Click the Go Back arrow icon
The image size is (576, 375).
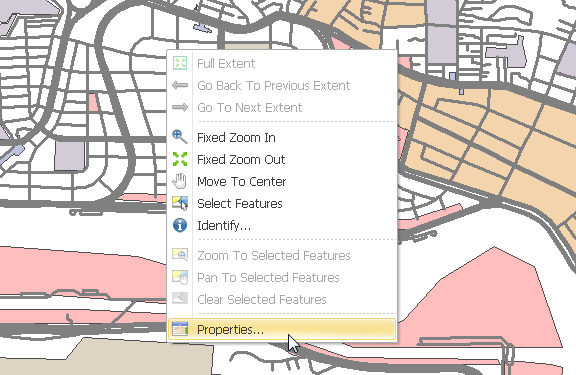[x=180, y=85]
